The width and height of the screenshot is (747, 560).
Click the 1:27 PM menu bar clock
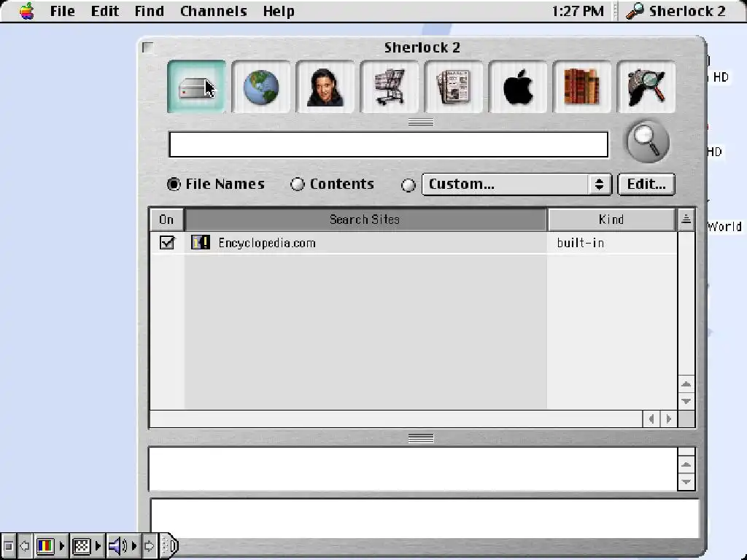pyautogui.click(x=578, y=11)
